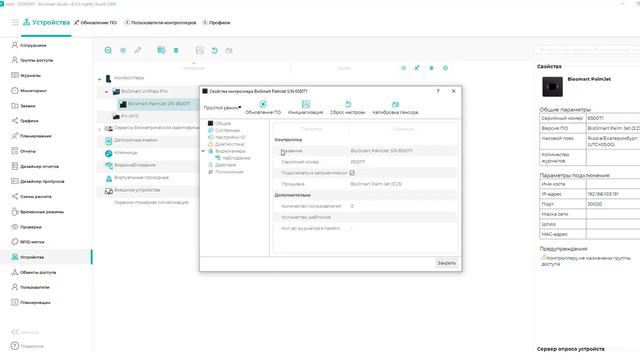Switch to Пользователи контроллеров tab
Screen dimensions: 640x360
(160, 22)
